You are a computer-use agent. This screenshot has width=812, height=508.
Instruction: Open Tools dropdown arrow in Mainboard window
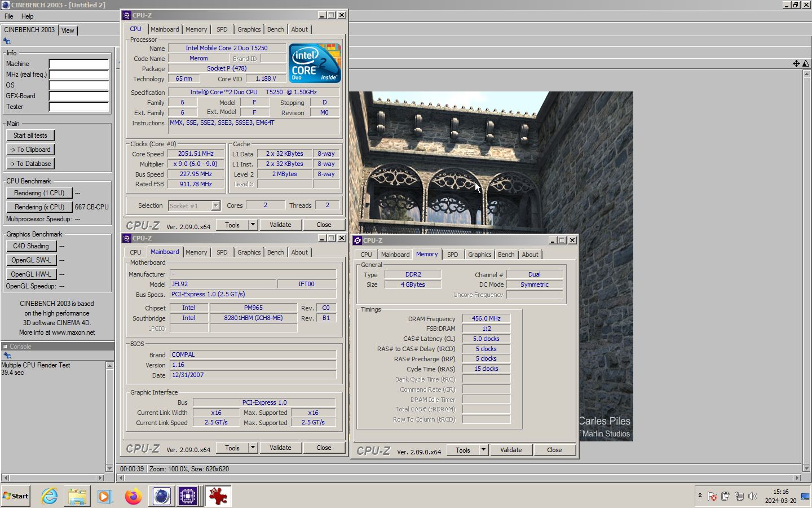253,448
